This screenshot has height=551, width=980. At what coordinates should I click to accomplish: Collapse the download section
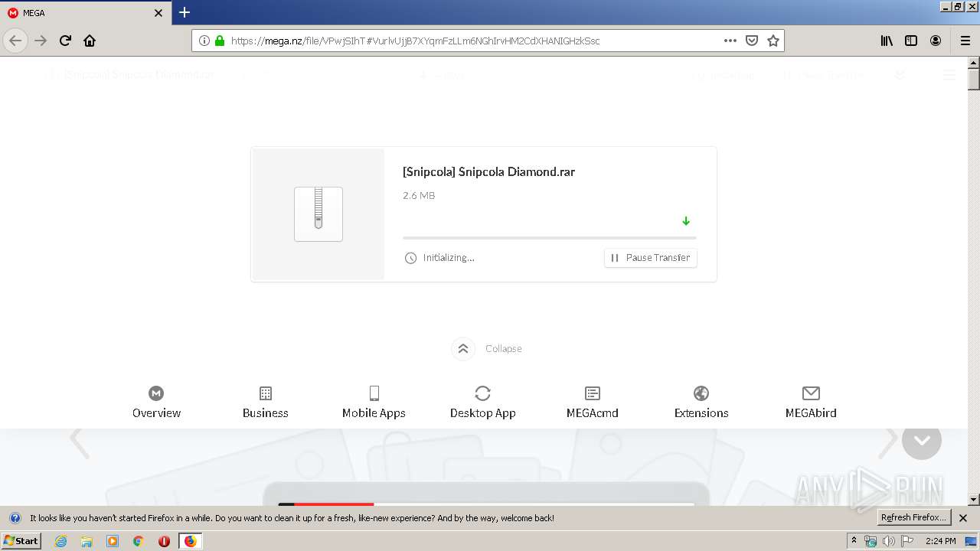[487, 349]
